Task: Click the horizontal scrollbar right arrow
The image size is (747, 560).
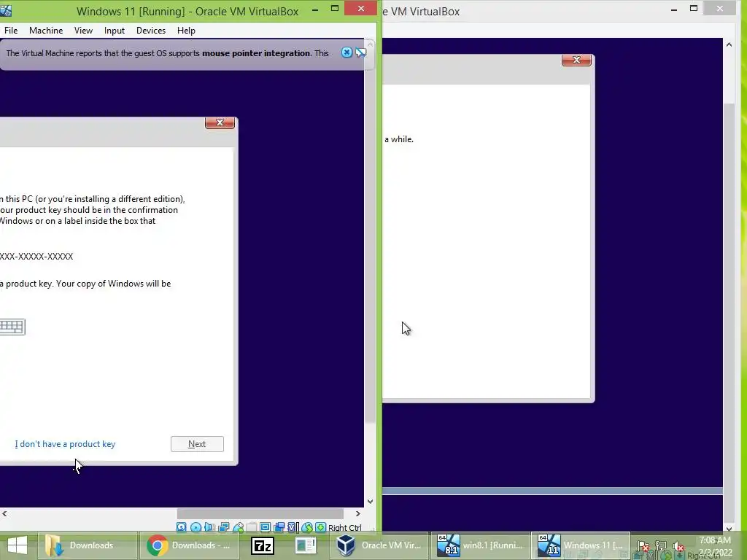Action: point(358,514)
